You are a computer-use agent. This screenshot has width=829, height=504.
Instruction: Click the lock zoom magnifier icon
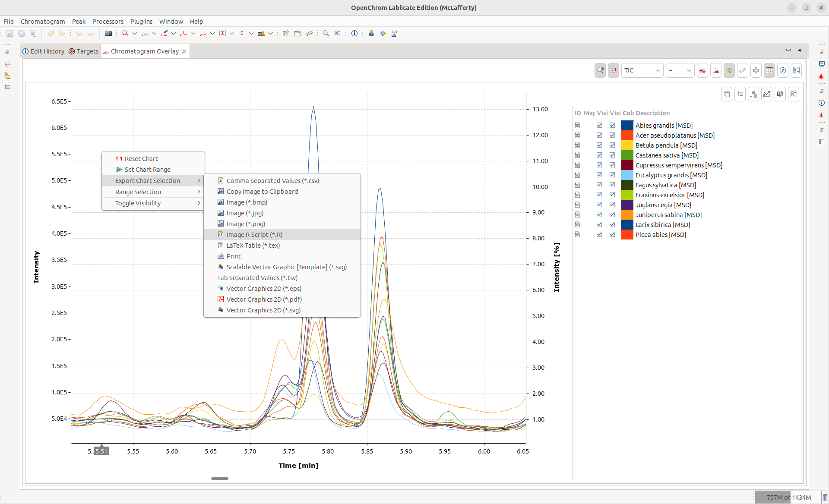point(600,70)
